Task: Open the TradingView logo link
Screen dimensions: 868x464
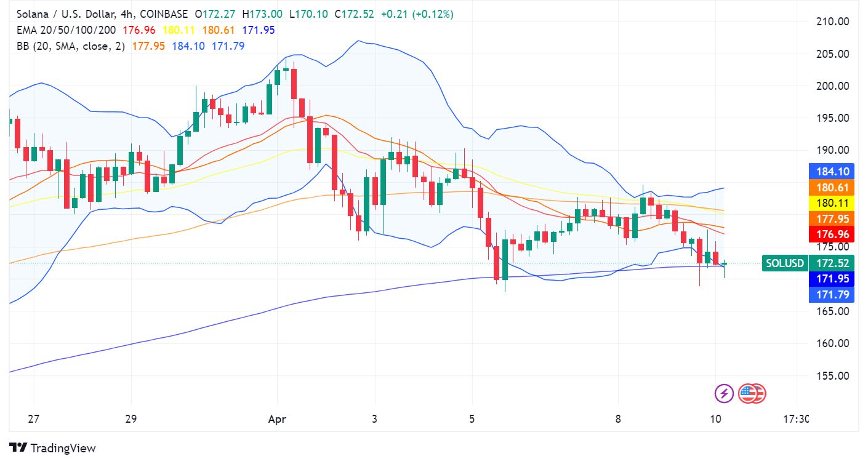Action: (52, 448)
